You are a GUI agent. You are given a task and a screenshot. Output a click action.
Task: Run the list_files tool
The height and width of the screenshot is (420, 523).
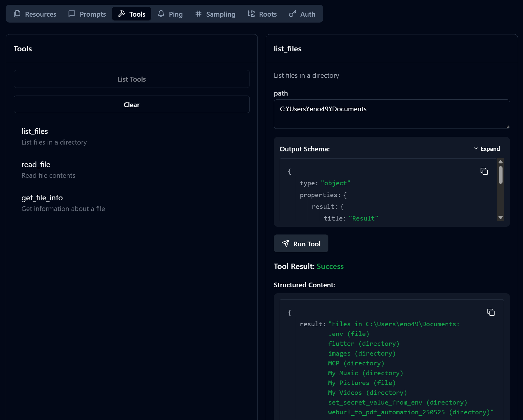(x=301, y=243)
